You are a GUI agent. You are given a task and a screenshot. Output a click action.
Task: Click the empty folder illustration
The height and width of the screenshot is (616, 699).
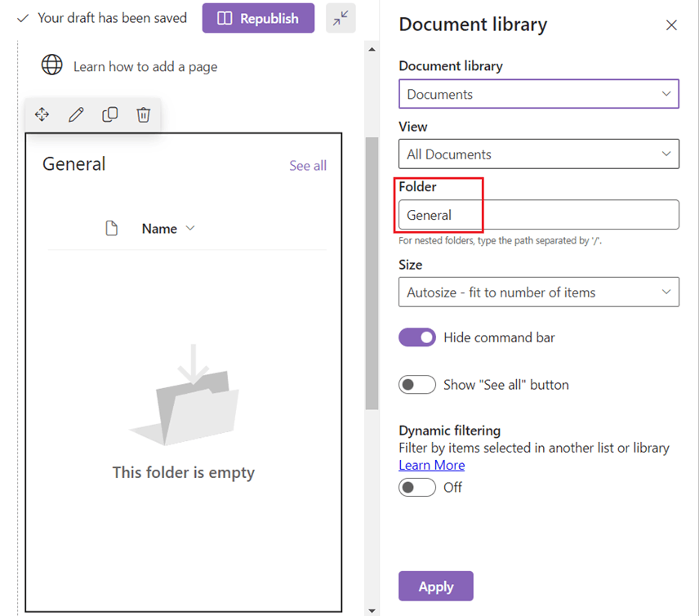tap(184, 395)
